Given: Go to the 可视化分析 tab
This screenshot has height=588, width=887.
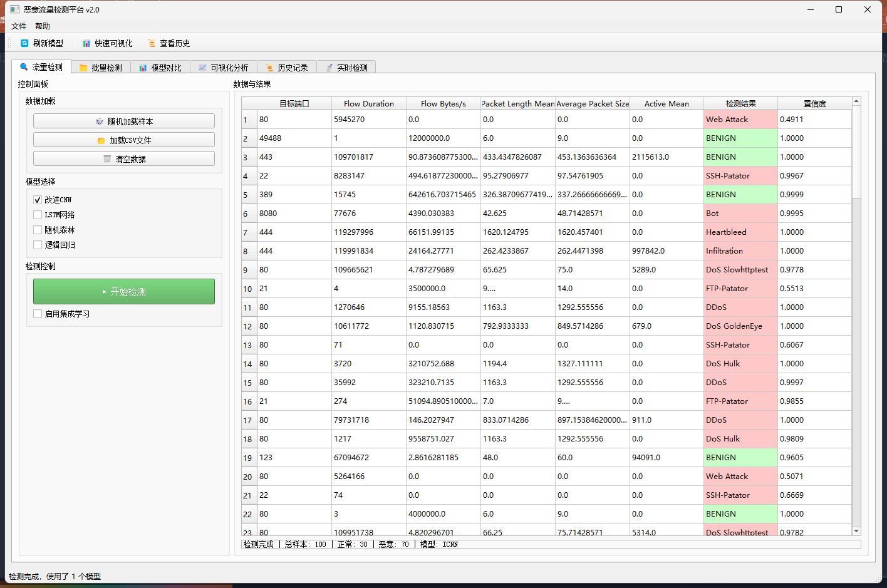Looking at the screenshot, I should 224,68.
